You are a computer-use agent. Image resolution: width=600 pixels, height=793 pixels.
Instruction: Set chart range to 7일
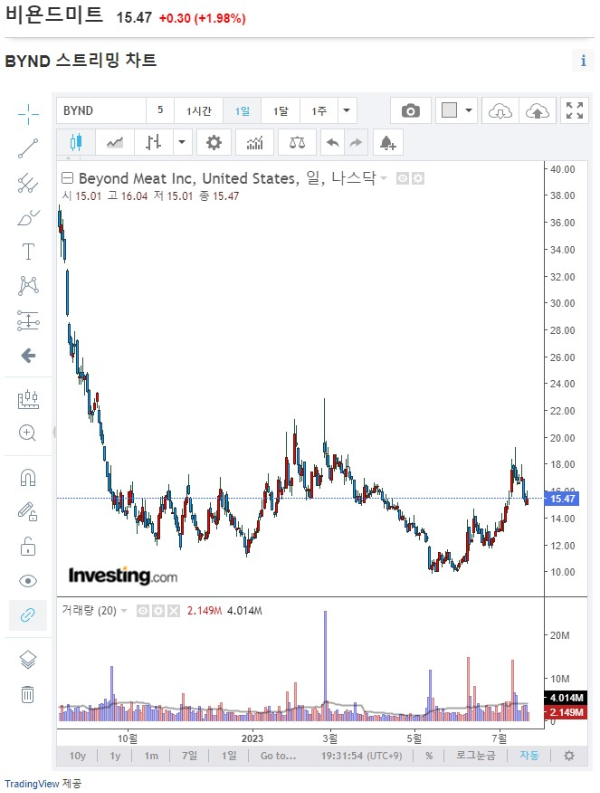pyautogui.click(x=189, y=756)
